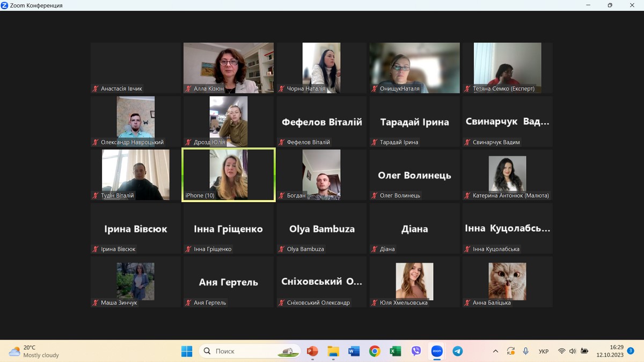
Task: Open File Explorer in the taskbar
Action: click(333, 351)
